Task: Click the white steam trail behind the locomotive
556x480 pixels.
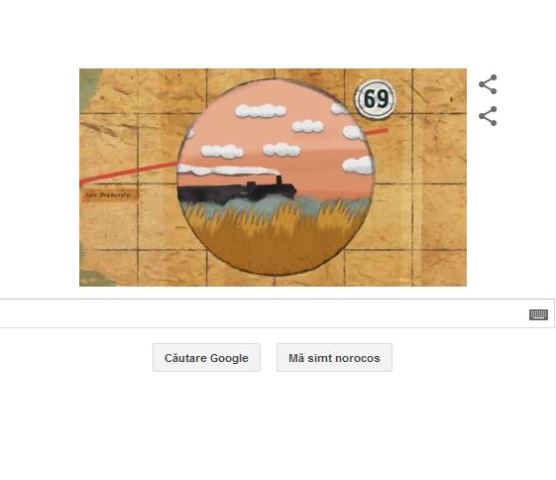Action: pos(227,171)
